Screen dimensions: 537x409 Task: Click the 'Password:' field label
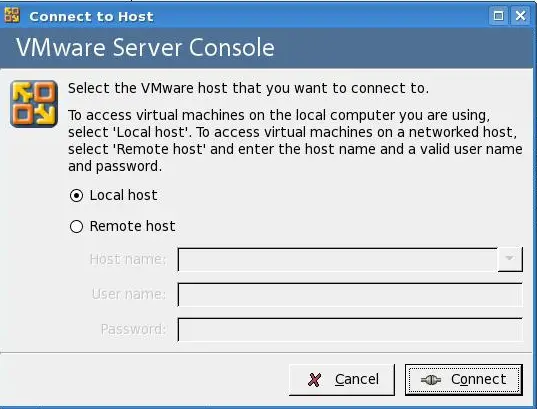(x=134, y=330)
